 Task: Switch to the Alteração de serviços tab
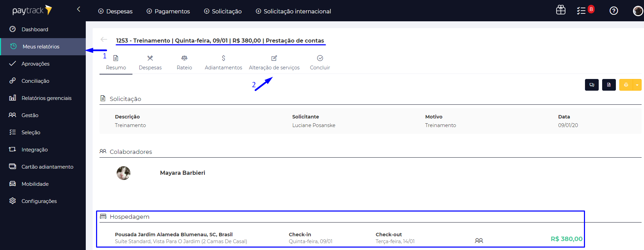point(274,63)
